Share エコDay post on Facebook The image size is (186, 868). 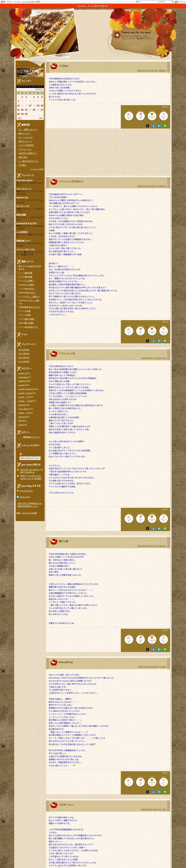coord(153,126)
